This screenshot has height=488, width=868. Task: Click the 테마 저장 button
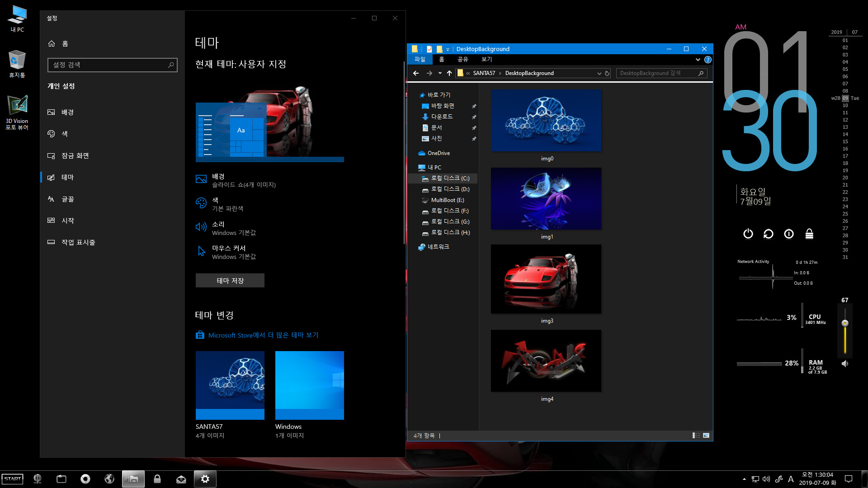pyautogui.click(x=230, y=281)
